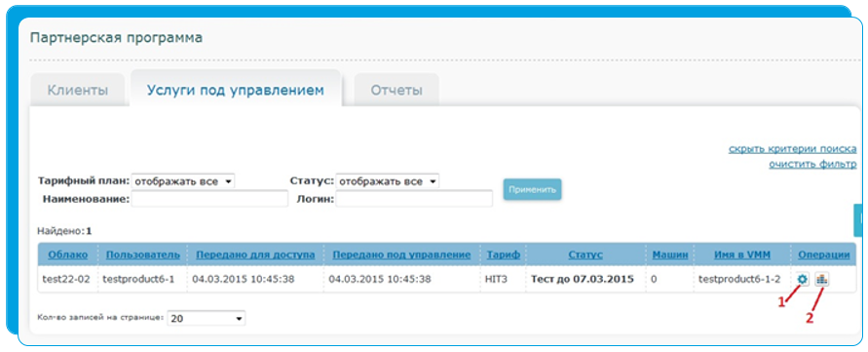Viewport: 868px width, 352px height.
Task: Select the test22-02 cloud cell
Action: 66,279
